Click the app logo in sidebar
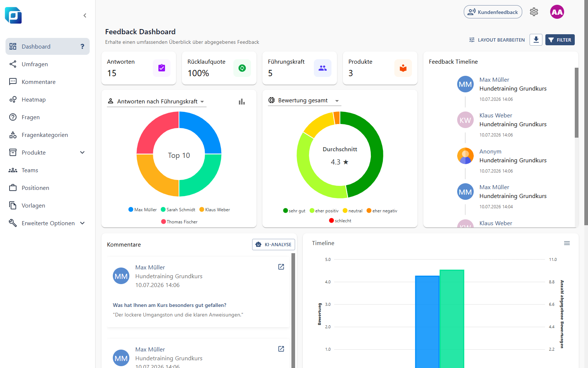The height and width of the screenshot is (368, 588). click(x=13, y=15)
